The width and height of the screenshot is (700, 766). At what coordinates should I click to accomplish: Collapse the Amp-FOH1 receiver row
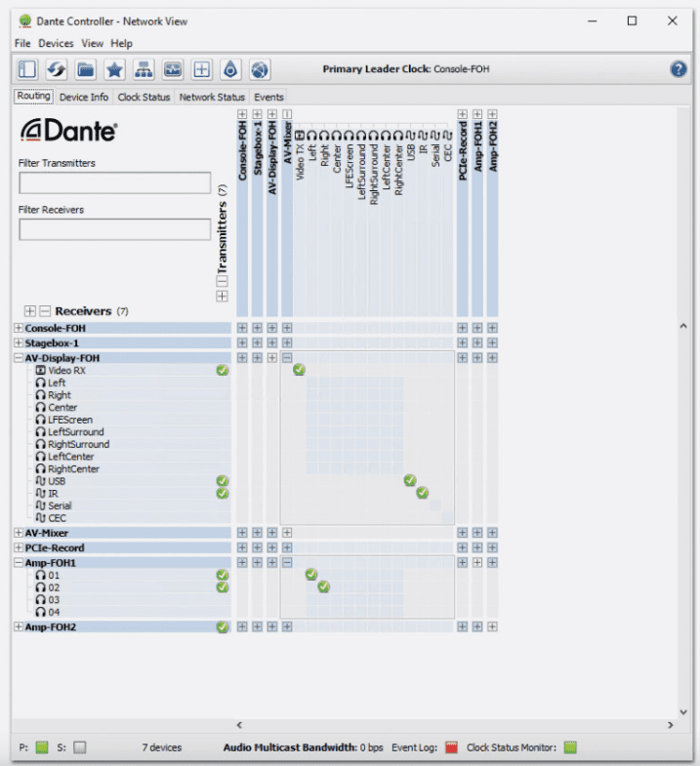(x=19, y=563)
